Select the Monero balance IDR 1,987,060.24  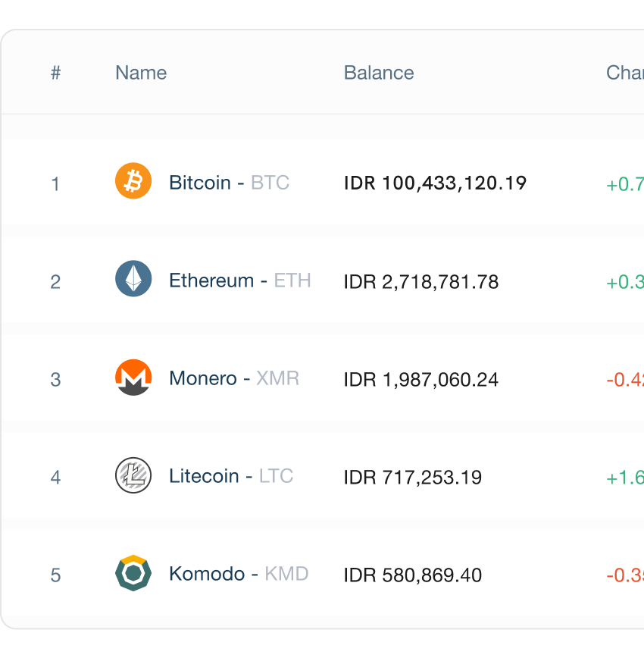click(x=421, y=380)
